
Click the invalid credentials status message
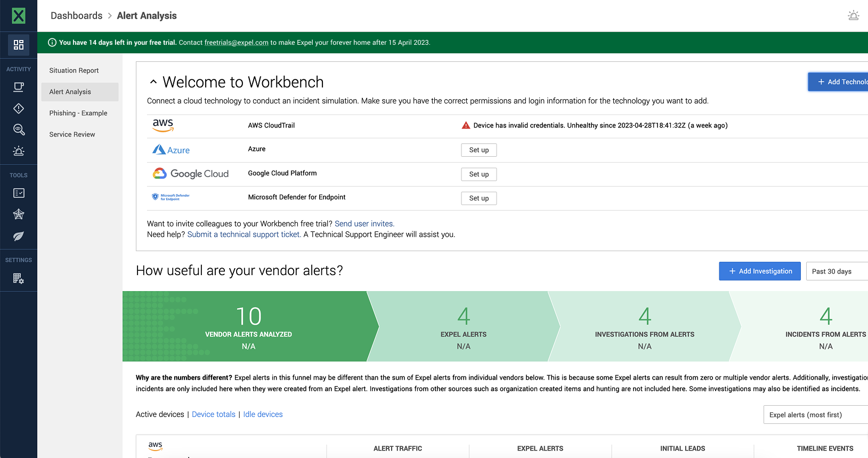[x=601, y=125]
